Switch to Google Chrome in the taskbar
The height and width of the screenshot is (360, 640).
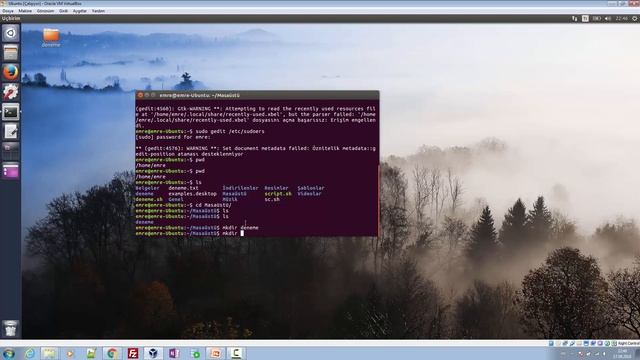click(112, 353)
